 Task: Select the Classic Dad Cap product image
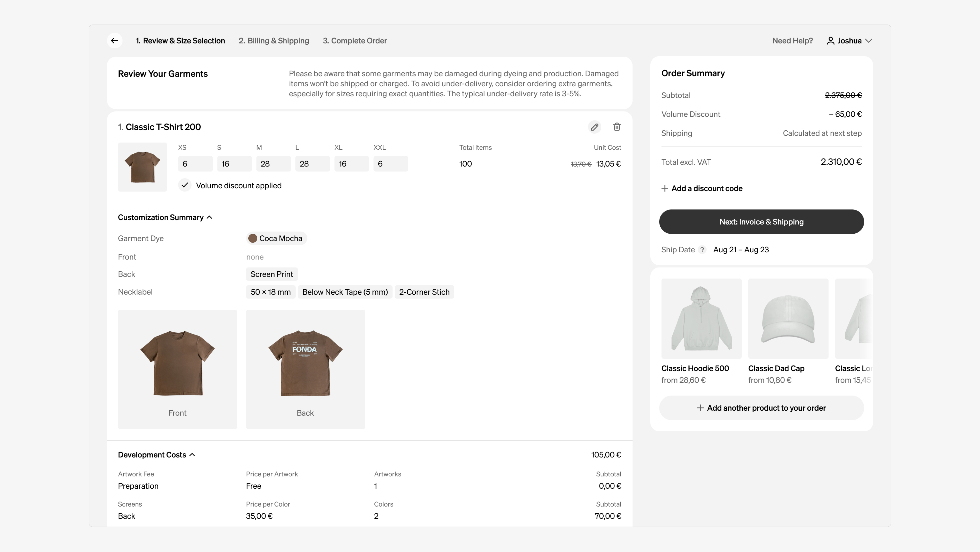point(788,319)
